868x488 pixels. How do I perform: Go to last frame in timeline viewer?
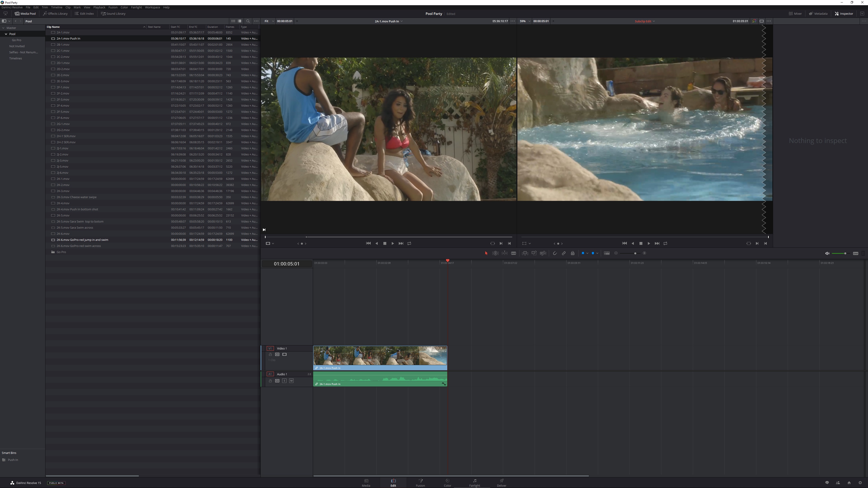pyautogui.click(x=657, y=244)
